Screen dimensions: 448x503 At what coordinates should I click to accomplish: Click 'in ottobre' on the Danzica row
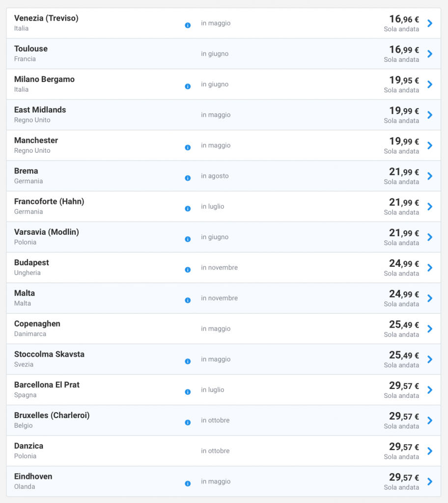tap(215, 451)
